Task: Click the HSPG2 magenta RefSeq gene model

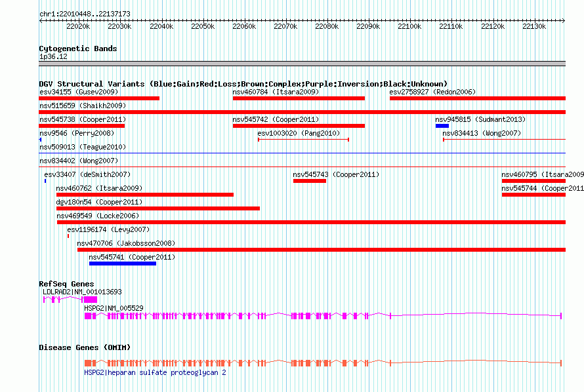Action: [x=323, y=316]
